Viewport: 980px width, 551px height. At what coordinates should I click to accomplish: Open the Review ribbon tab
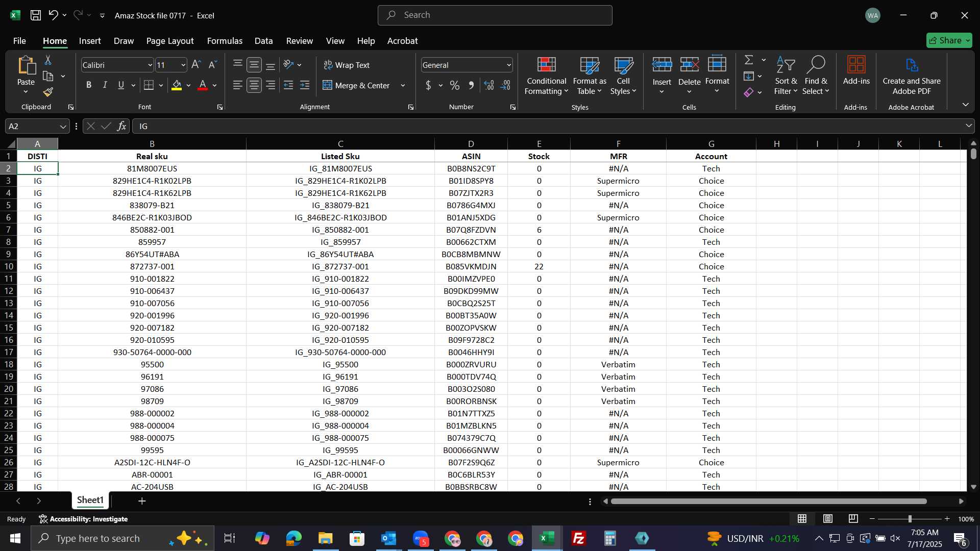[299, 41]
